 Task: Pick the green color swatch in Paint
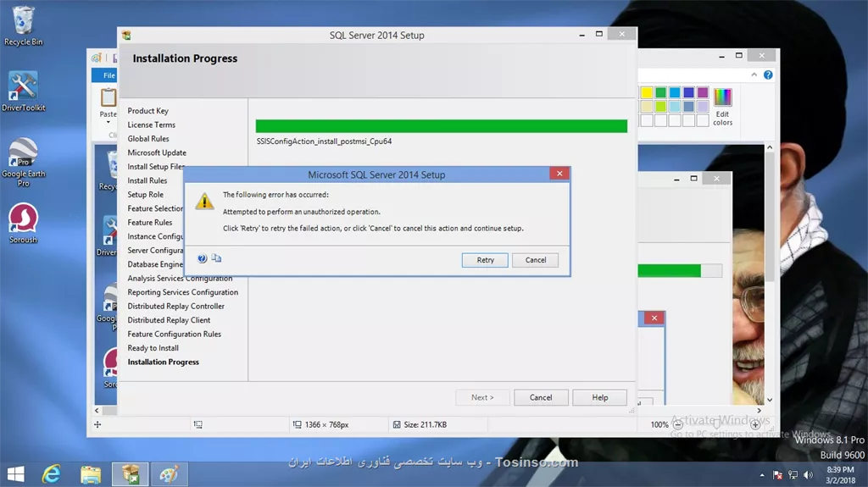coord(661,92)
